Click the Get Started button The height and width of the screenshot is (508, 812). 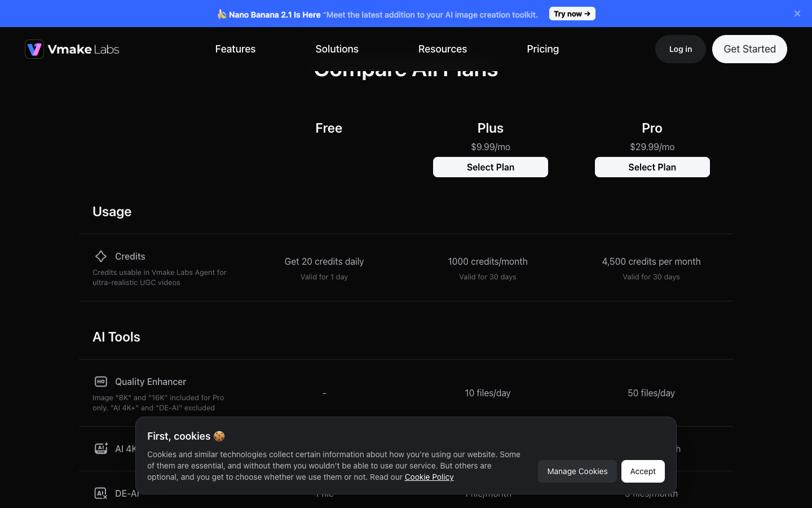[x=749, y=49]
